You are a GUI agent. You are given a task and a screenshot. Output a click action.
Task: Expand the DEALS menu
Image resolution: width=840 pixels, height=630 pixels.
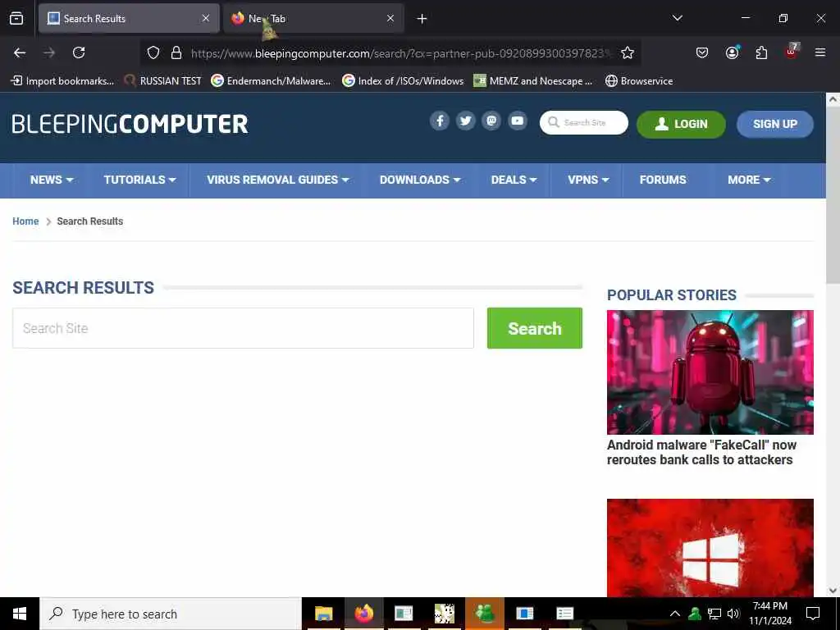click(x=514, y=180)
